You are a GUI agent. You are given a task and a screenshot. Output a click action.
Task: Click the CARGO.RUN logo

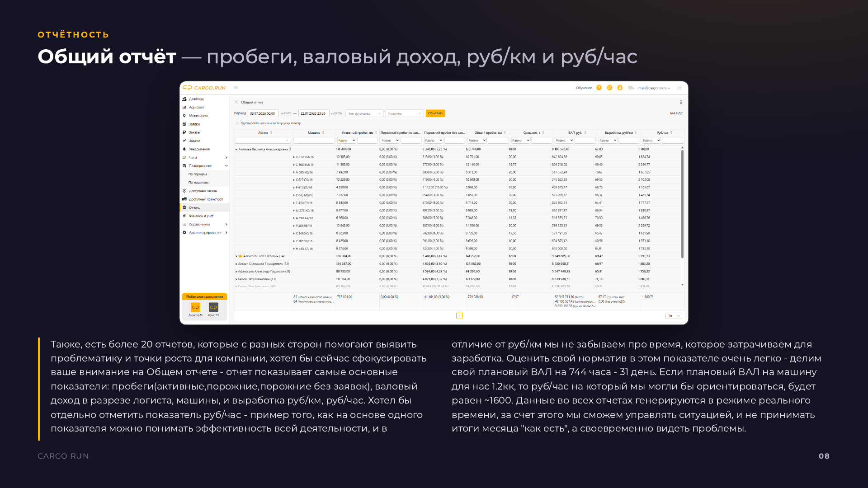pos(204,88)
